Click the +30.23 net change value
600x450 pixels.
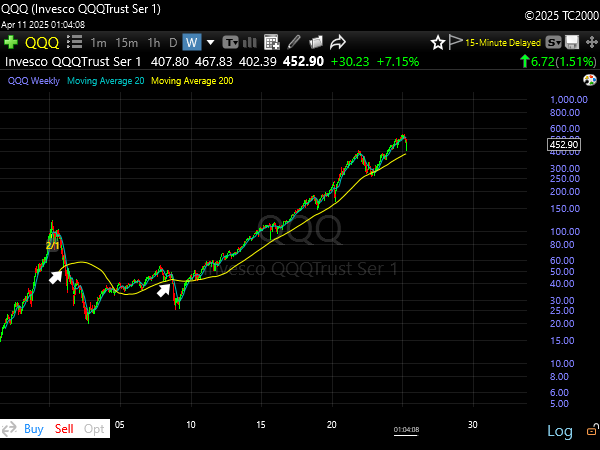coord(350,62)
